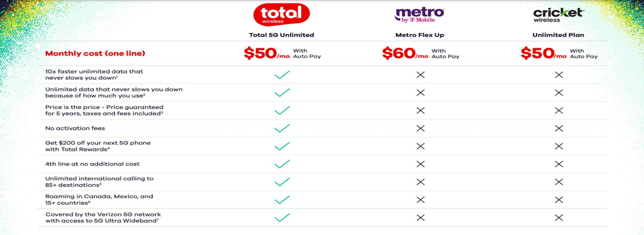The image size is (644, 235).
Task: Click Total checkmark for Verizon 5G network
Action: tap(282, 218)
